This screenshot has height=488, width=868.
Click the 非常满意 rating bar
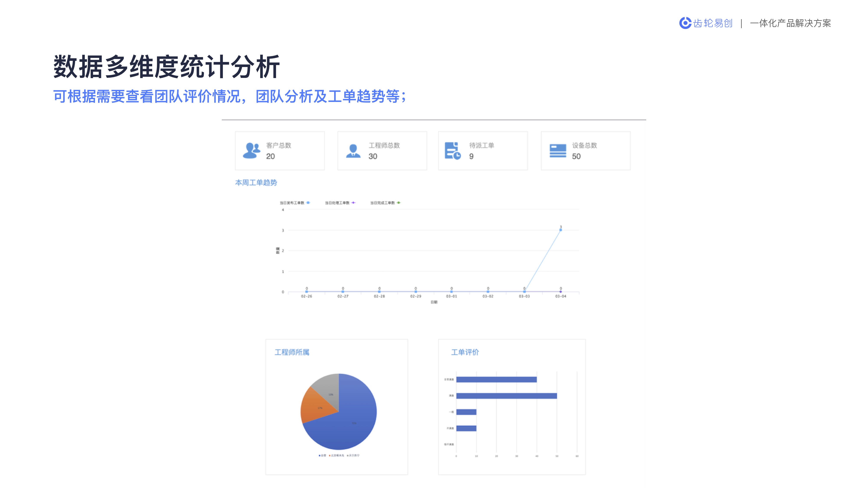point(496,380)
